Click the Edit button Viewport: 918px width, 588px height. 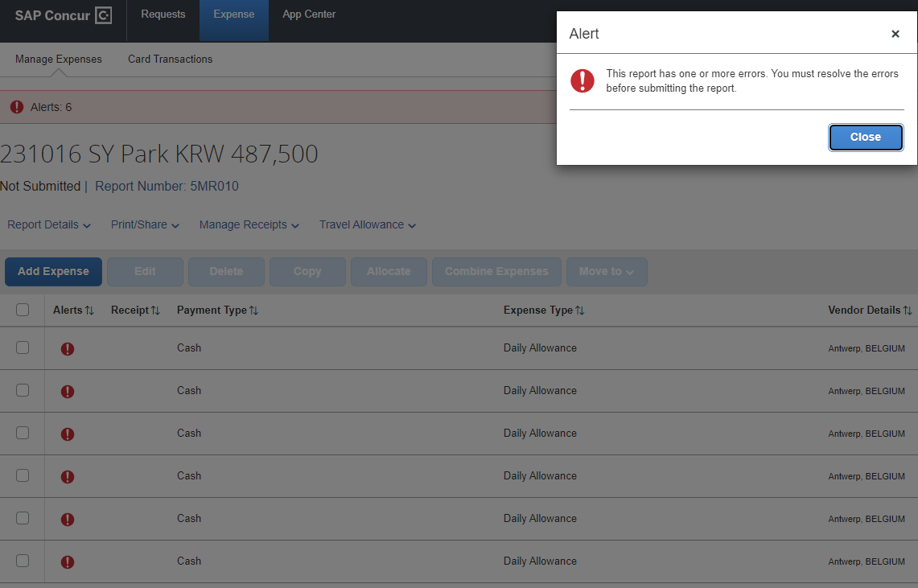pyautogui.click(x=145, y=271)
